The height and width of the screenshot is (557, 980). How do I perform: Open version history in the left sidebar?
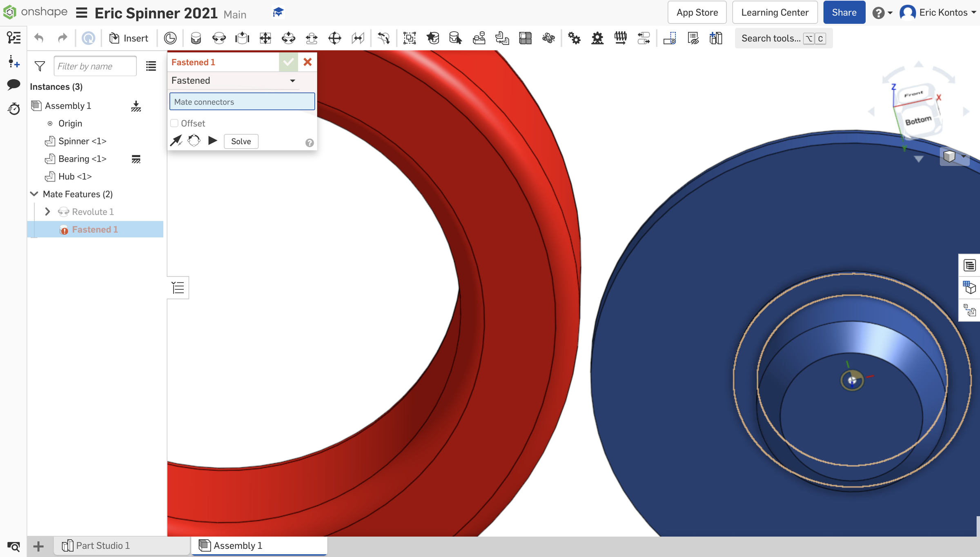[13, 109]
